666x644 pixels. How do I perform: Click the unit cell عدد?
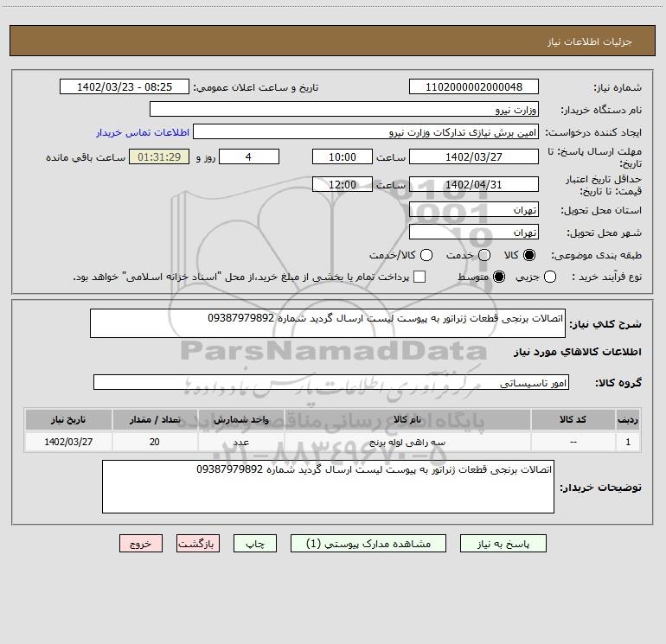pos(240,442)
